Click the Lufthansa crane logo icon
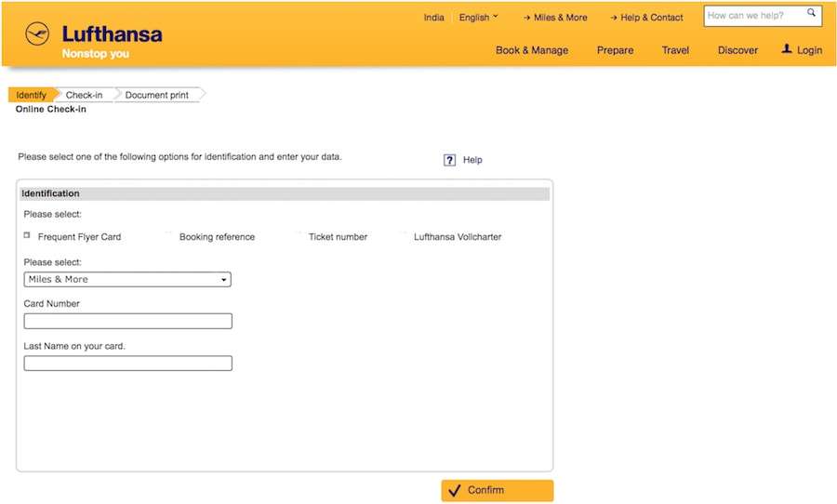Screen dimensions: 837x504 click(x=37, y=34)
